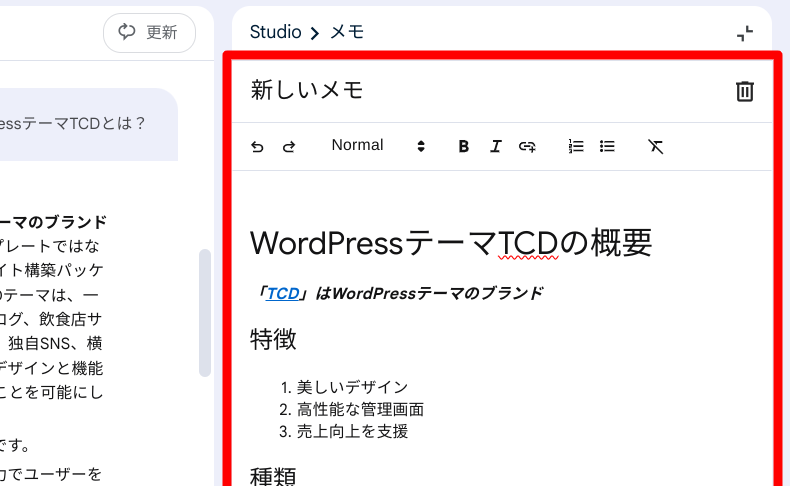This screenshot has height=486, width=790.
Task: Apply bulleted list formatting
Action: [x=607, y=147]
